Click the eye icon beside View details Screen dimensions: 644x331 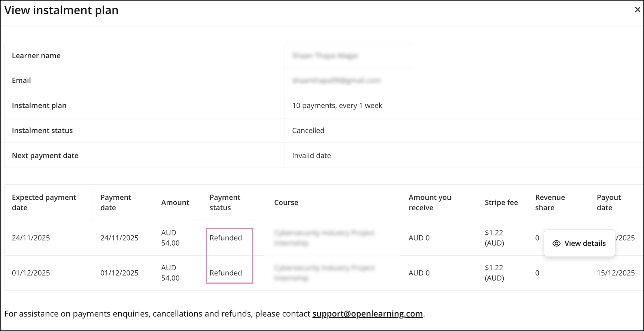[556, 243]
